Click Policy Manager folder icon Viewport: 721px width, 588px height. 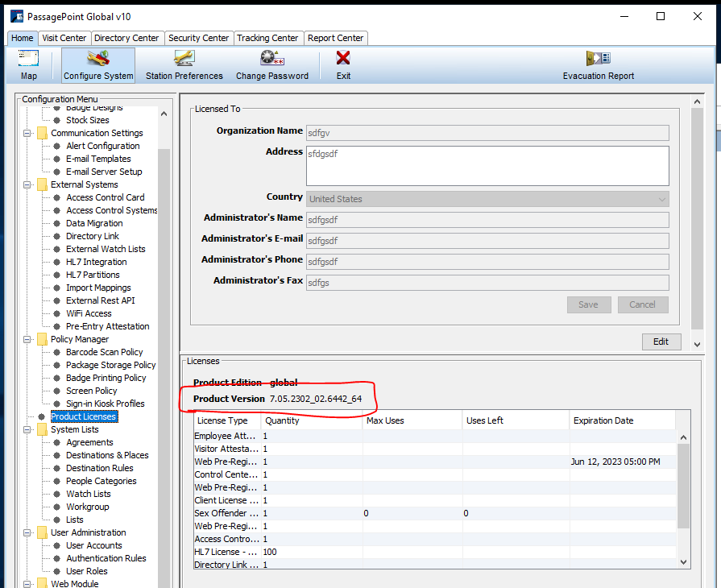pos(42,339)
